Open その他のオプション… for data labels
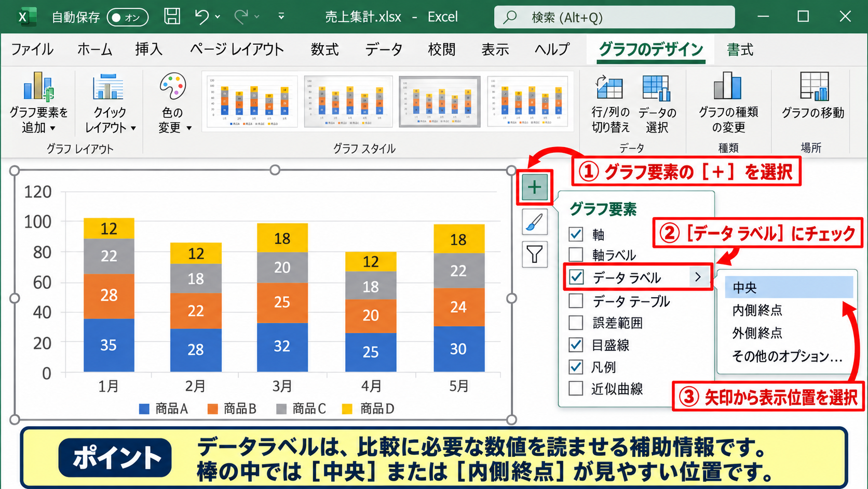The width and height of the screenshot is (868, 489). 789,356
